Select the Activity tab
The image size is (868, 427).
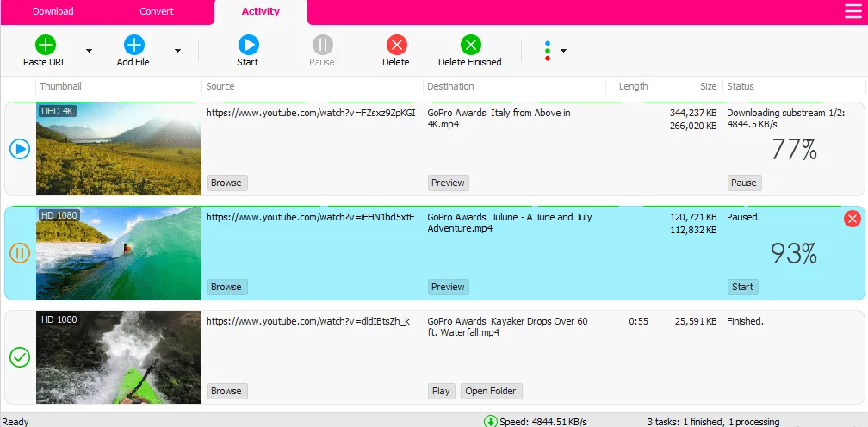click(x=261, y=11)
